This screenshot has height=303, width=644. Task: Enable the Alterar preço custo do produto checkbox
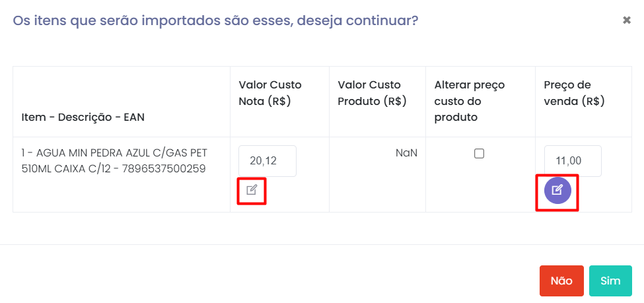(480, 154)
